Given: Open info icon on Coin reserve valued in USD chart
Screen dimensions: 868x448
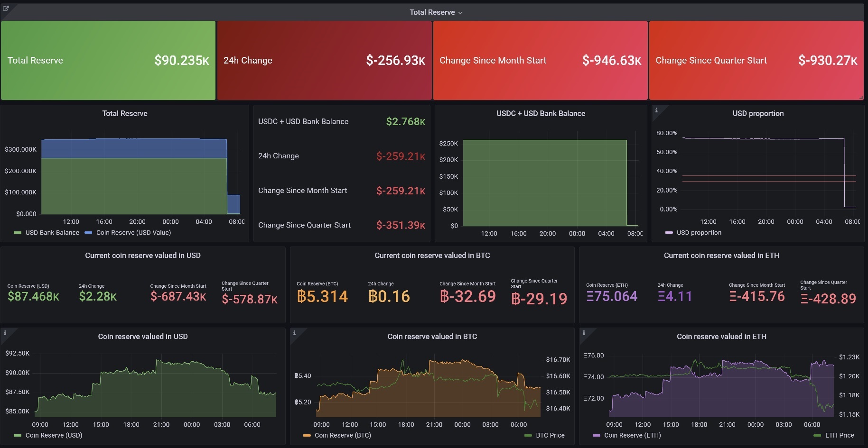Looking at the screenshot, I should [5, 333].
